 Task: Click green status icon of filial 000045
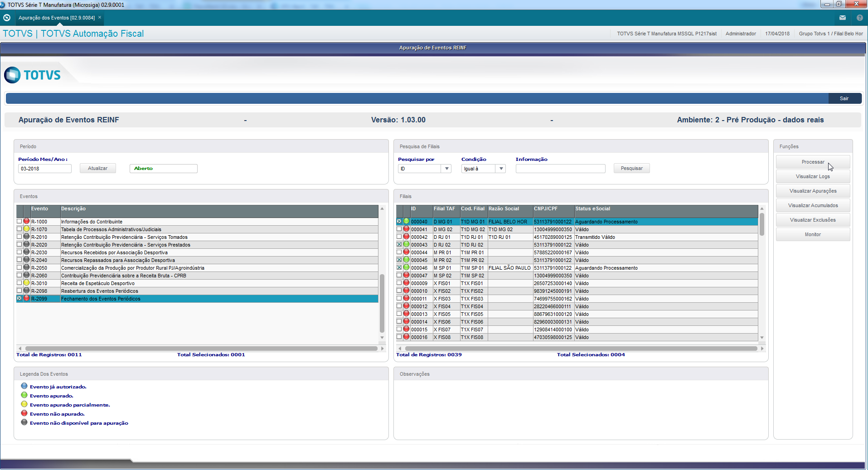pos(407,260)
